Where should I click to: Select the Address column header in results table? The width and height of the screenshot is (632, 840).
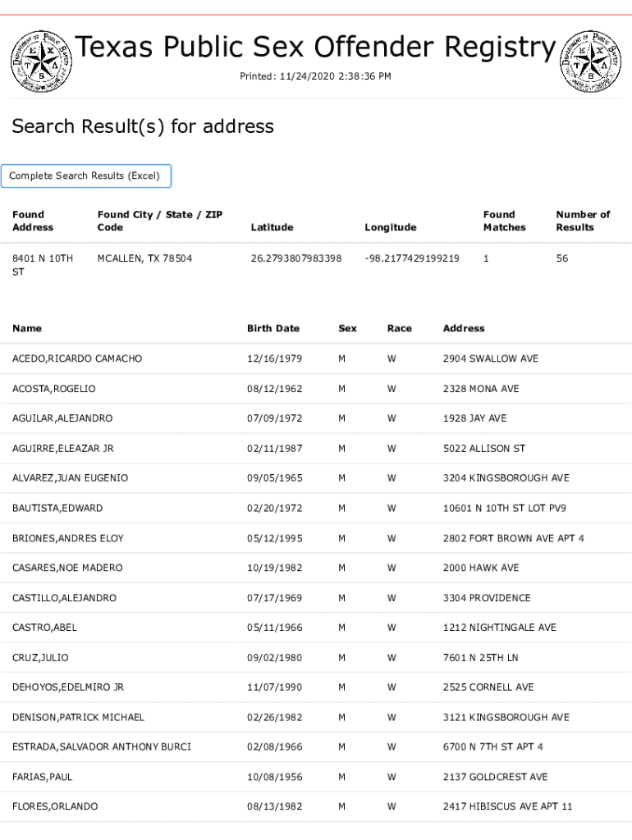(x=464, y=328)
